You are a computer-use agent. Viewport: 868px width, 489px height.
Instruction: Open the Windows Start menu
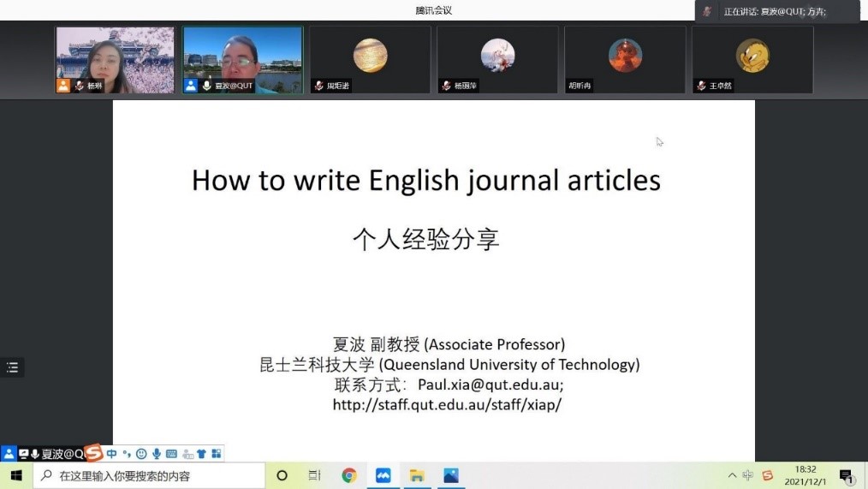coord(15,476)
